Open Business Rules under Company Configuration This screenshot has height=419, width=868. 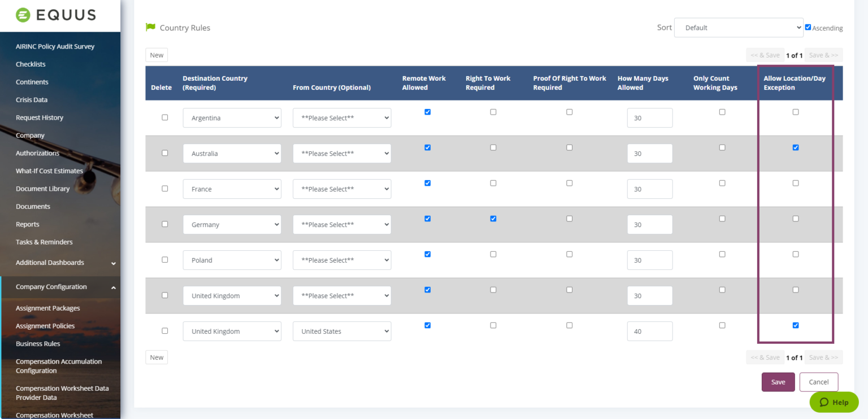pyautogui.click(x=38, y=344)
